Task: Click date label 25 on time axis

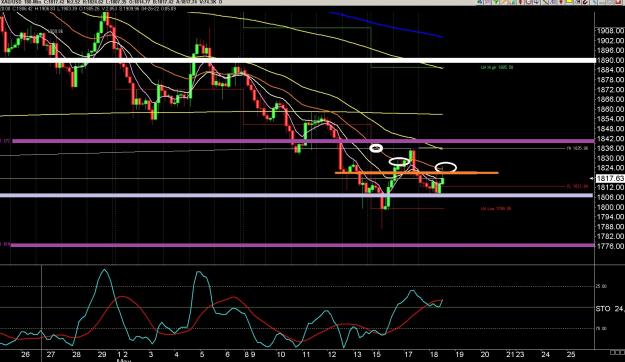Action: [x=571, y=354]
